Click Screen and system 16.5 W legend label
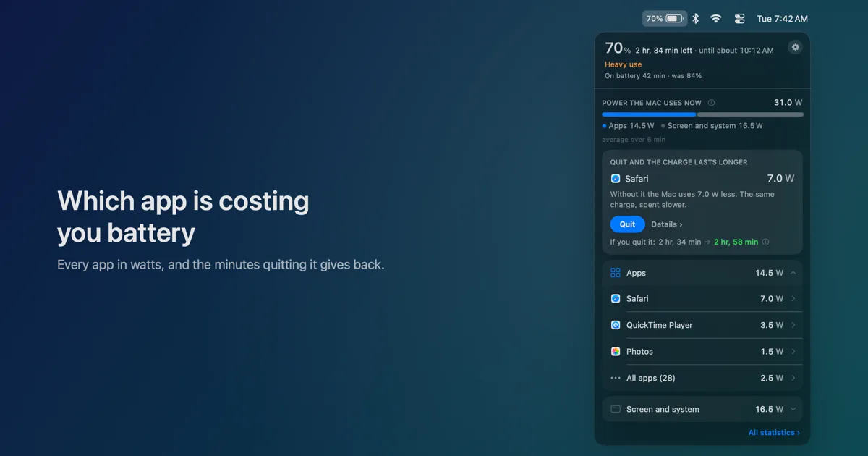Screen dimensions: 868x456 click(712, 126)
